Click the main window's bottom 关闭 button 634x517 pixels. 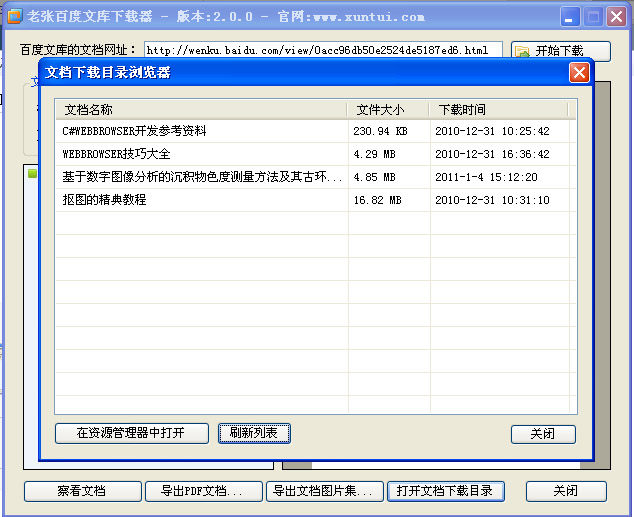click(x=566, y=491)
